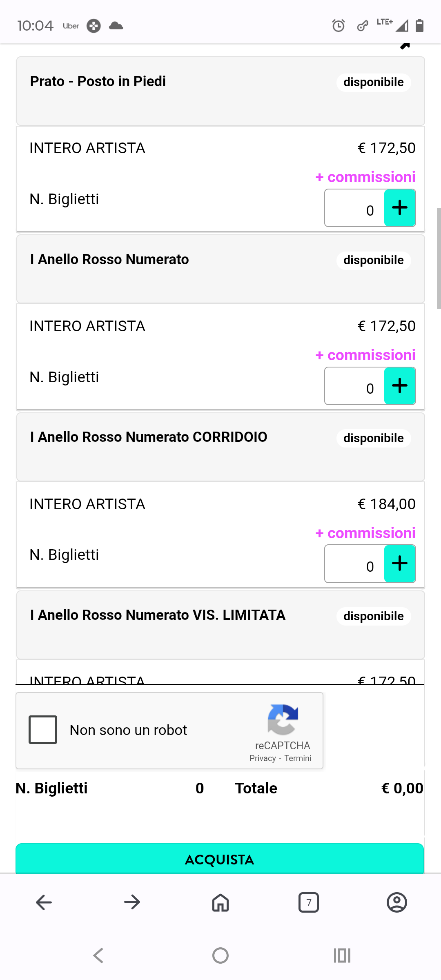Expand Prato - Posto in Piedi section header
Image resolution: width=441 pixels, height=980 pixels.
[x=220, y=91]
